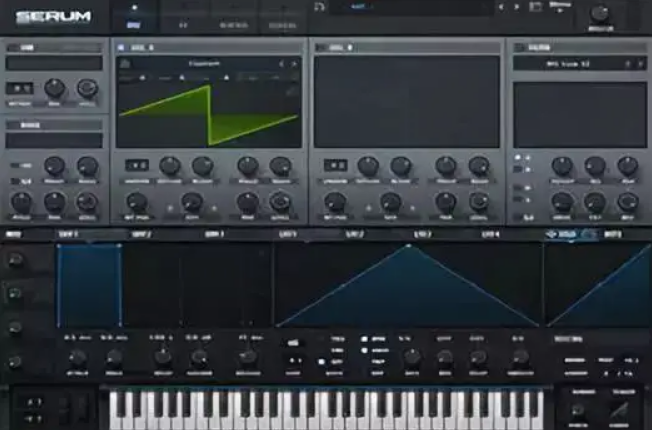Screen dimensions: 652x430
Task: Open OSC A wavetable folder icon
Action: tap(125, 64)
